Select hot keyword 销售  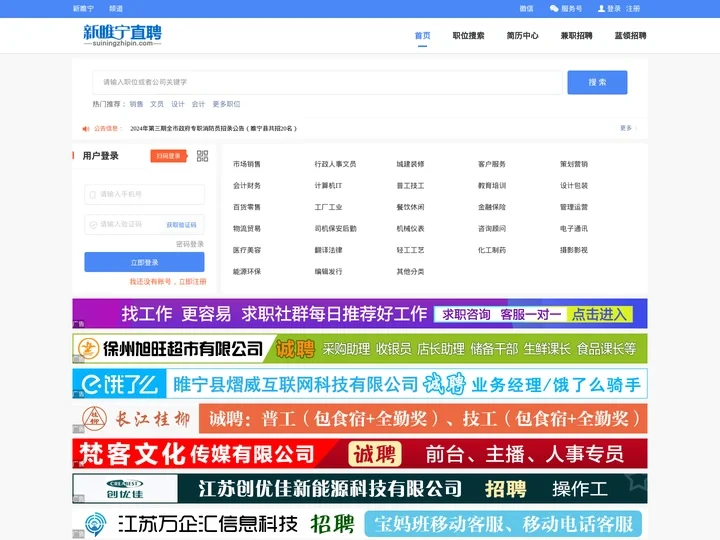tap(136, 104)
